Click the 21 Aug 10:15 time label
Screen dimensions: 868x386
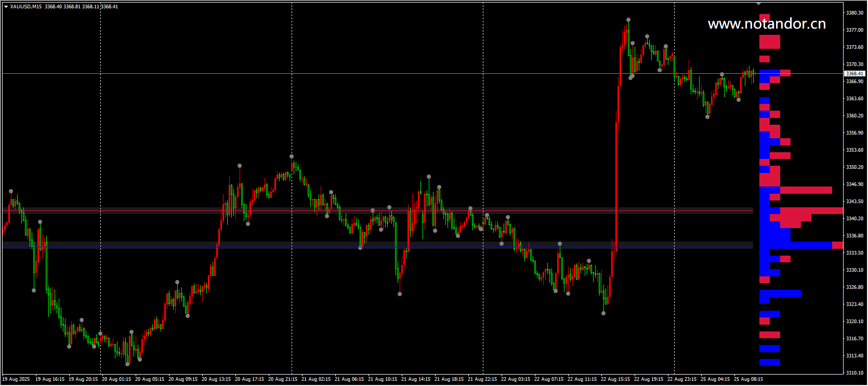383,379
